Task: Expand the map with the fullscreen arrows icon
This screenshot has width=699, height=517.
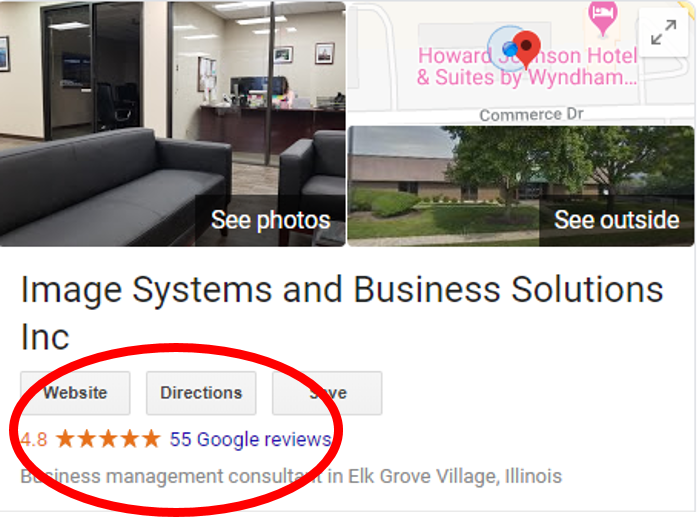Action: 663,32
